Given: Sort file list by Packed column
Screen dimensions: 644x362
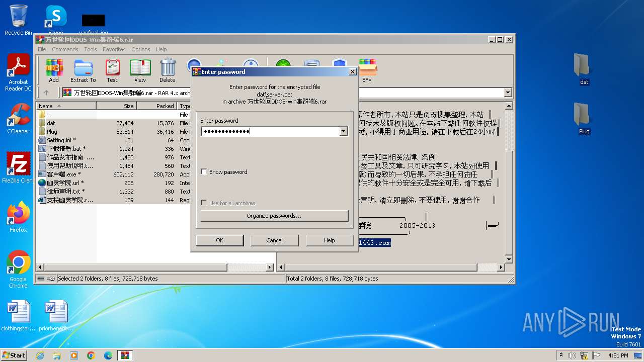Looking at the screenshot, I should pyautogui.click(x=156, y=106).
